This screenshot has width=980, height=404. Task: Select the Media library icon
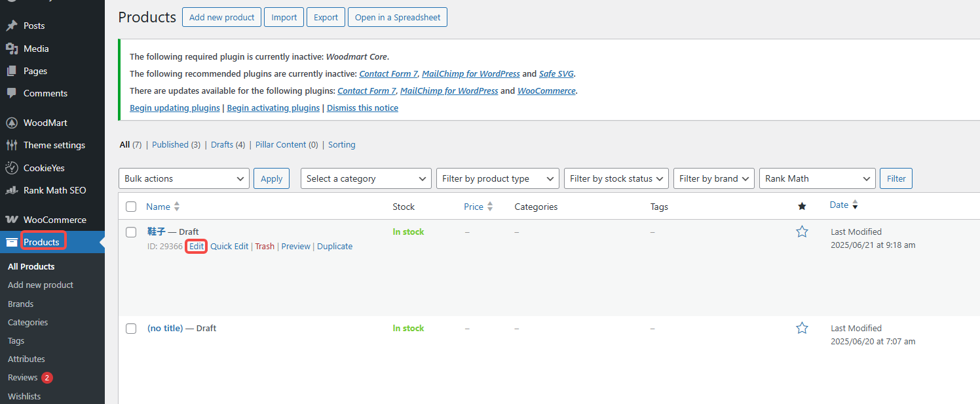(x=10, y=48)
